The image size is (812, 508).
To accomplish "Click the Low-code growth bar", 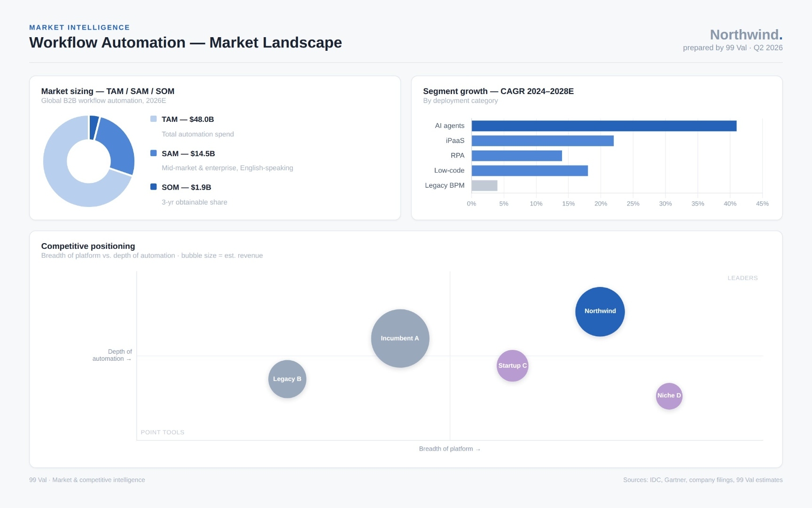I will tap(530, 171).
